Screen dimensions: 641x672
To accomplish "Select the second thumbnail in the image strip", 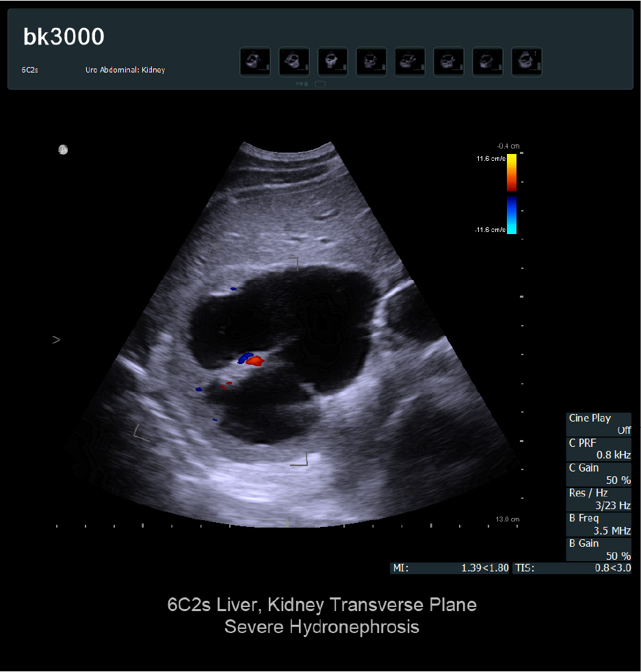I will pos(293,62).
